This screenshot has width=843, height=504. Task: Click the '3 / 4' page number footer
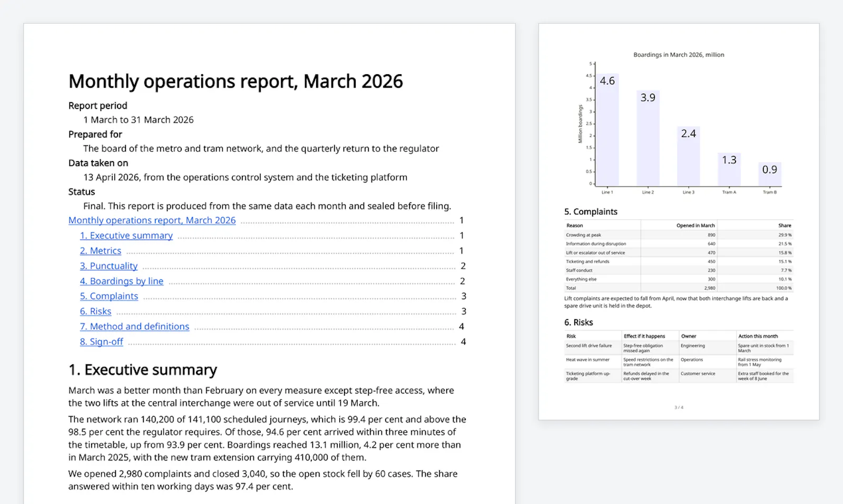tap(679, 408)
